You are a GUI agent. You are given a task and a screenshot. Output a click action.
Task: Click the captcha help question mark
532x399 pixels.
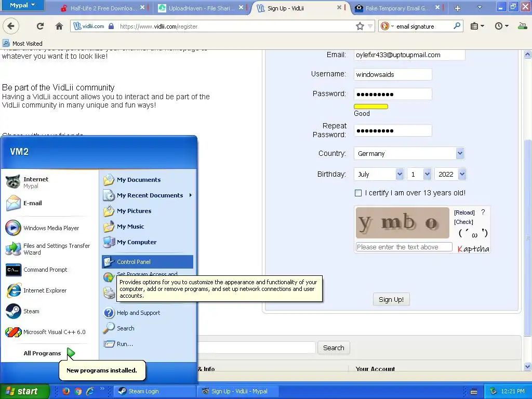(483, 212)
